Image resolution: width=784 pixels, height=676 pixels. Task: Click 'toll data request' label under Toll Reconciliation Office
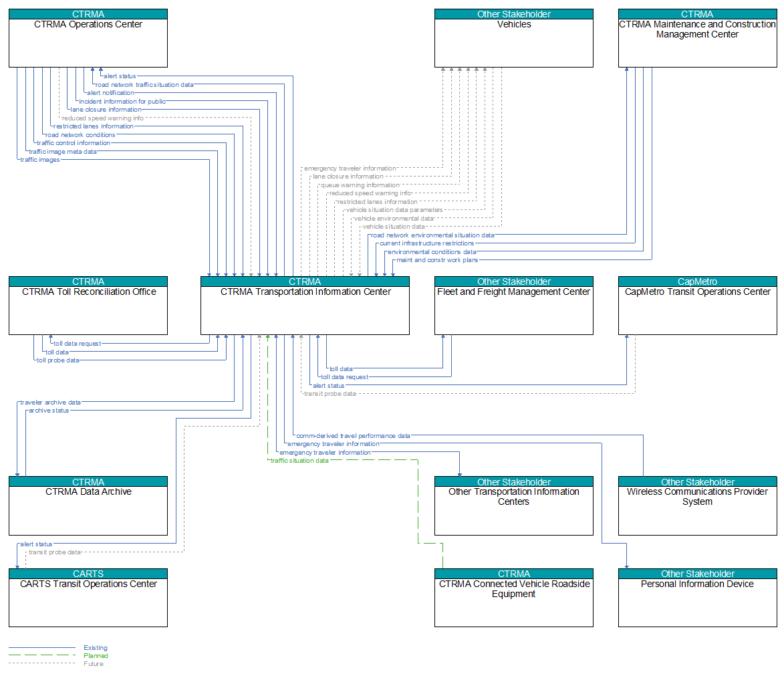pos(78,343)
